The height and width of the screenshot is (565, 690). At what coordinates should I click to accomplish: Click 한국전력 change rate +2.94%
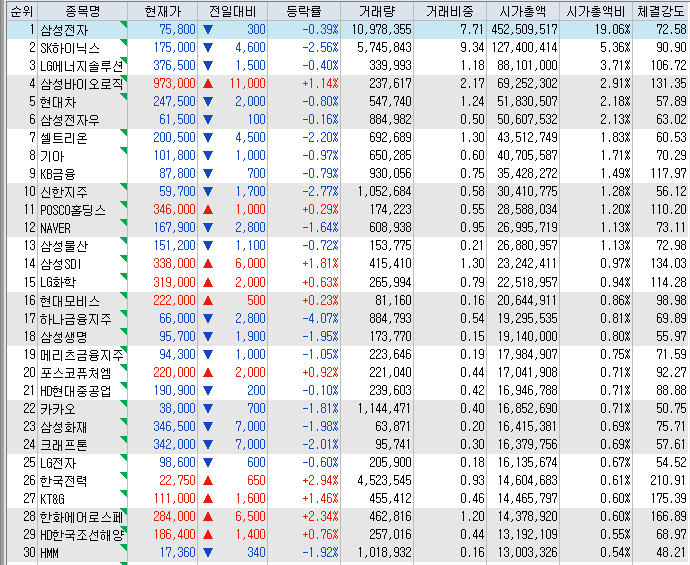point(320,481)
